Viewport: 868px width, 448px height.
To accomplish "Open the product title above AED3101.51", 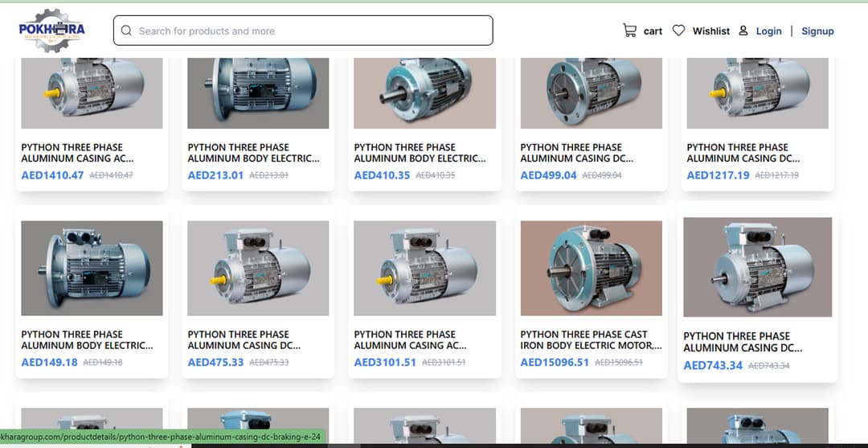I will (410, 340).
